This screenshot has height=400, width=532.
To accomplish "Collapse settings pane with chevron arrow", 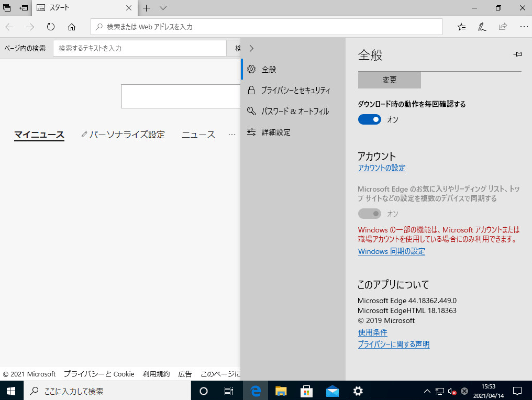I will pos(251,48).
